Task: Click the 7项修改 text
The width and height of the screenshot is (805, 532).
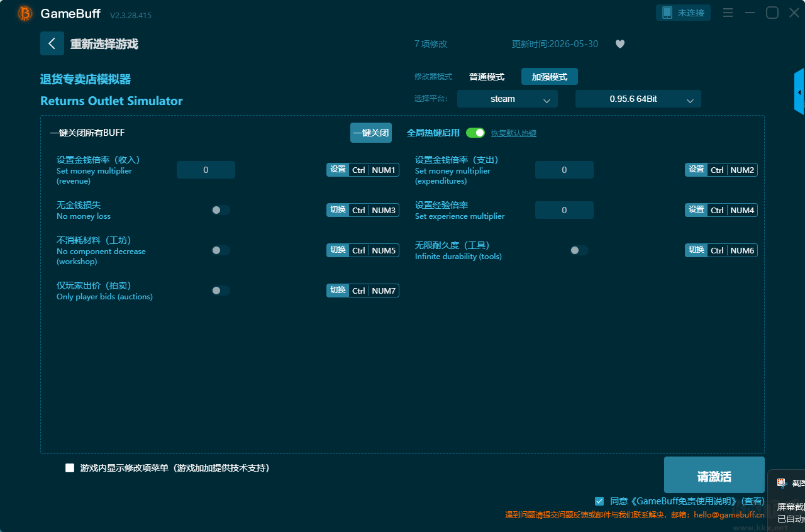Action: tap(431, 44)
